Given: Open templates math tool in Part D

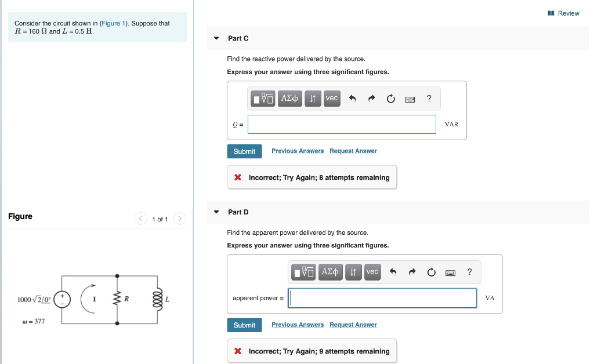Looking at the screenshot, I should point(303,272).
